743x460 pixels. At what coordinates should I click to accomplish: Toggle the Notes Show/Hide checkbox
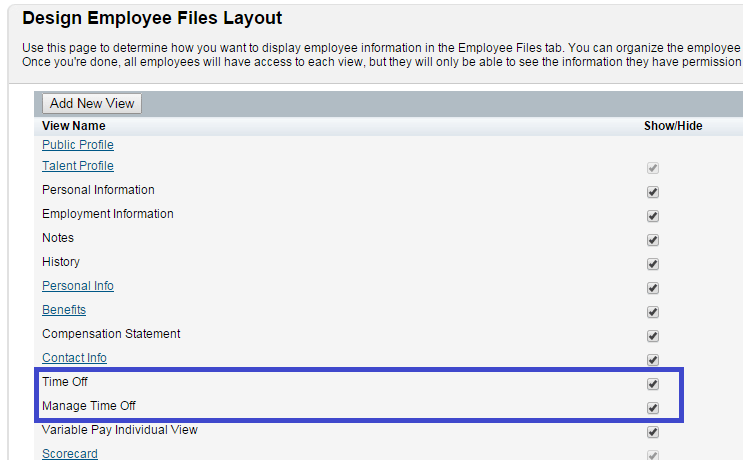[x=653, y=240]
